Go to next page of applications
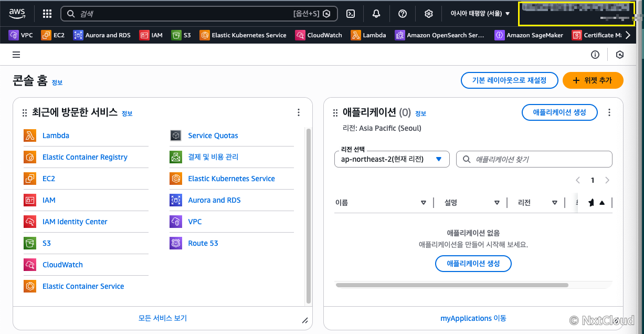Image resolution: width=644 pixels, height=334 pixels. 607,180
